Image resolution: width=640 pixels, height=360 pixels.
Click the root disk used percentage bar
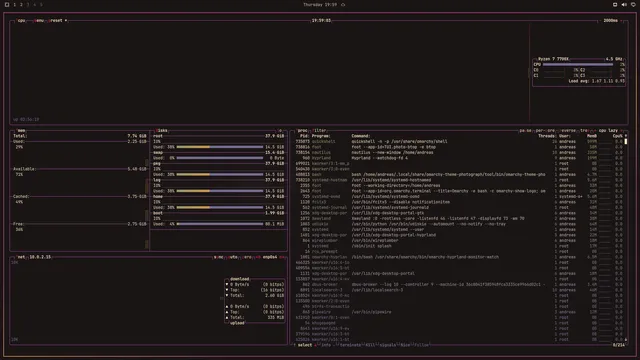click(x=220, y=147)
